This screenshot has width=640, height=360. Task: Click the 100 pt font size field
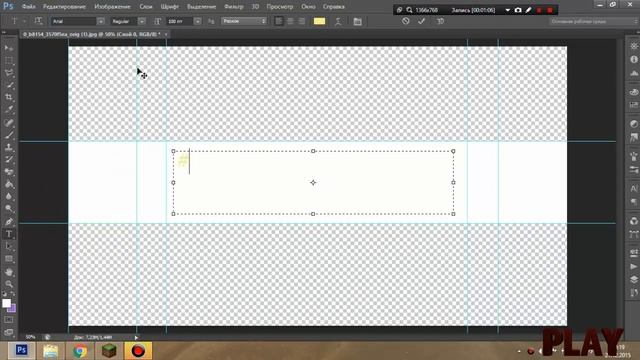(x=180, y=21)
